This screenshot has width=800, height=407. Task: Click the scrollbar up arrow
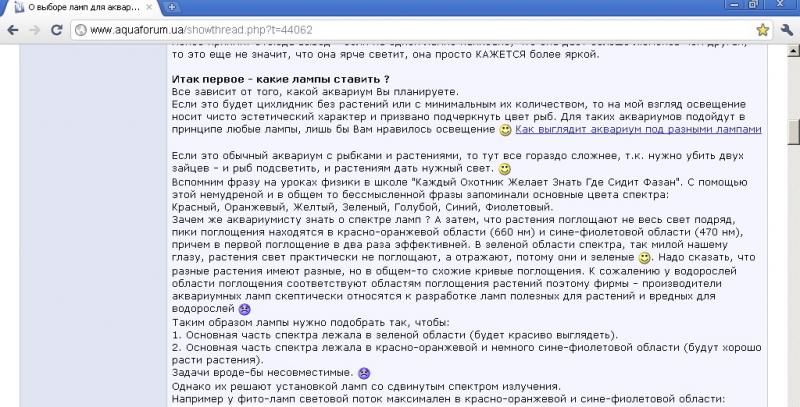793,51
